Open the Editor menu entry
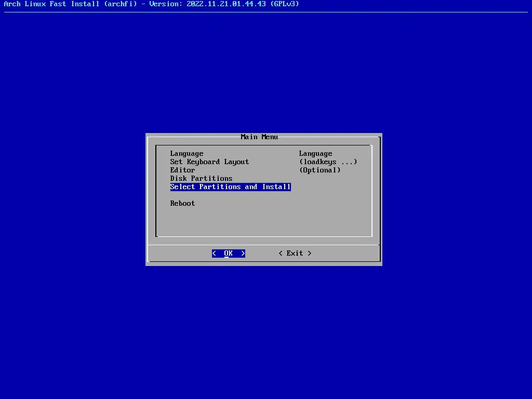The width and height of the screenshot is (532, 399). [x=182, y=170]
